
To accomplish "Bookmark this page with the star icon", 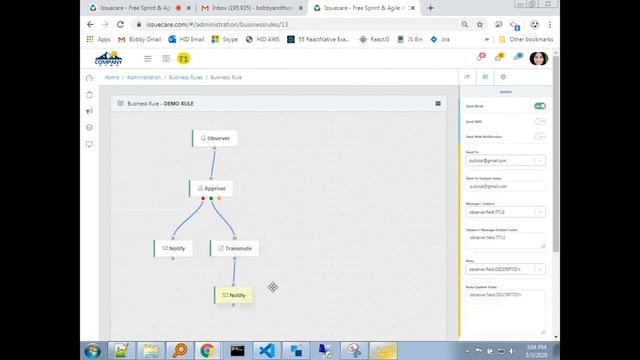I will coord(480,24).
